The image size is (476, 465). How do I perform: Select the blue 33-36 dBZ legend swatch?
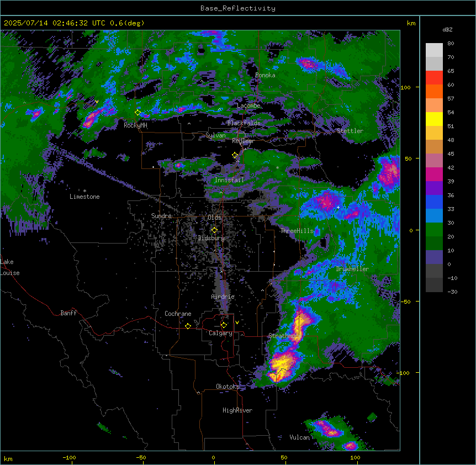tap(434, 202)
